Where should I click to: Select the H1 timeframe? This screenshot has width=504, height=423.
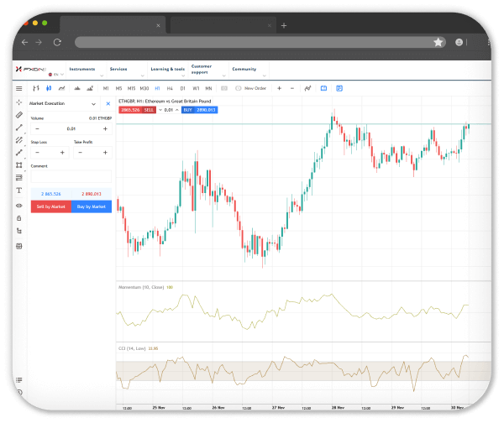(157, 88)
